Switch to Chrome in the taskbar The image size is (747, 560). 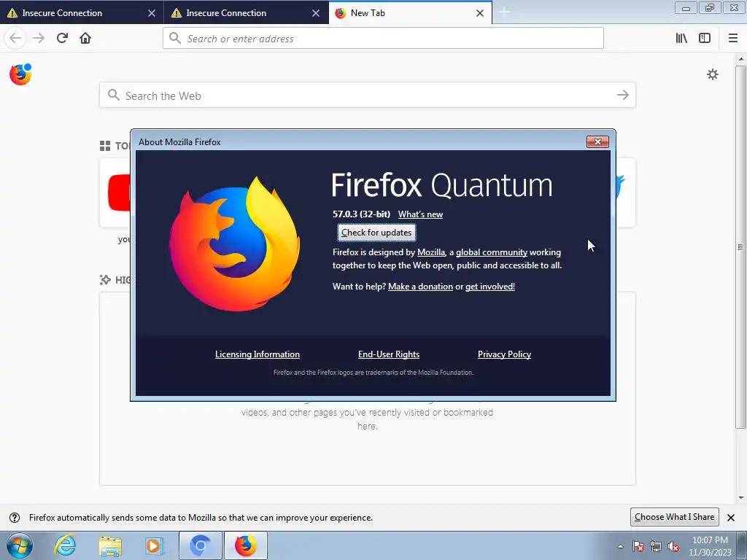[x=200, y=545]
